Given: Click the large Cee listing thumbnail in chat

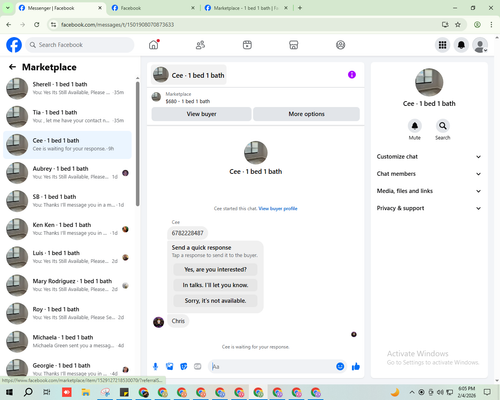Looking at the screenshot, I should pyautogui.click(x=256, y=153).
